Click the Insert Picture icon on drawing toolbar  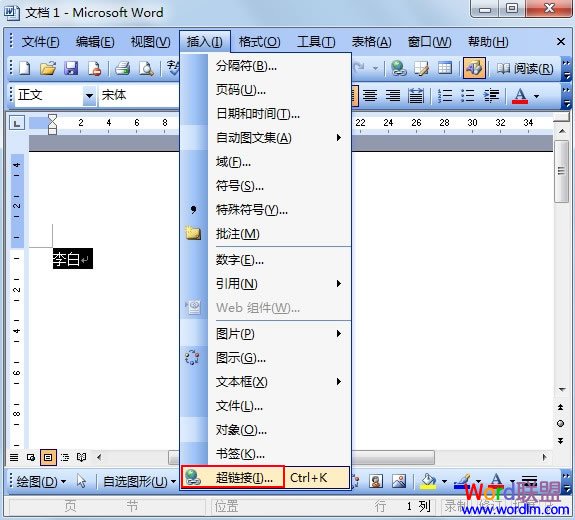click(x=399, y=481)
